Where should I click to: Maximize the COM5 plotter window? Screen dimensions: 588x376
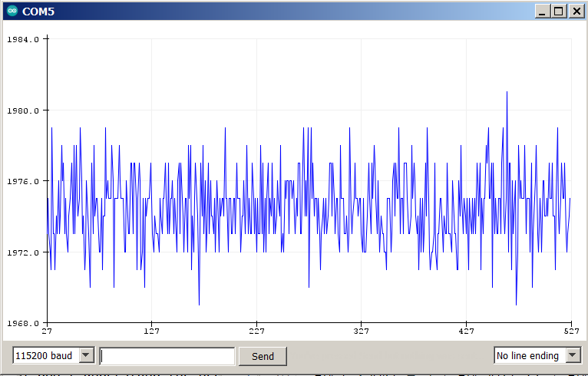[x=558, y=11]
